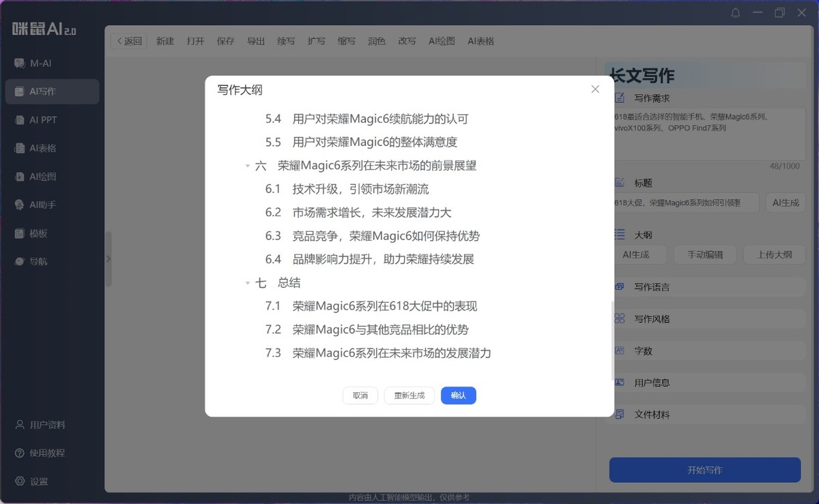Viewport: 819px width, 504px height.
Task: Select the AI写作 sidebar icon
Action: coord(20,91)
